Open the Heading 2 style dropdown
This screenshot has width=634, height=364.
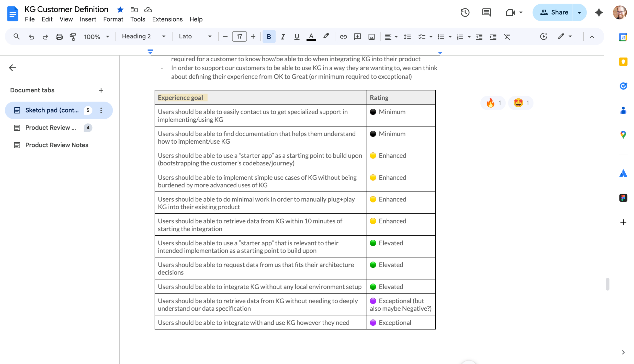(143, 37)
